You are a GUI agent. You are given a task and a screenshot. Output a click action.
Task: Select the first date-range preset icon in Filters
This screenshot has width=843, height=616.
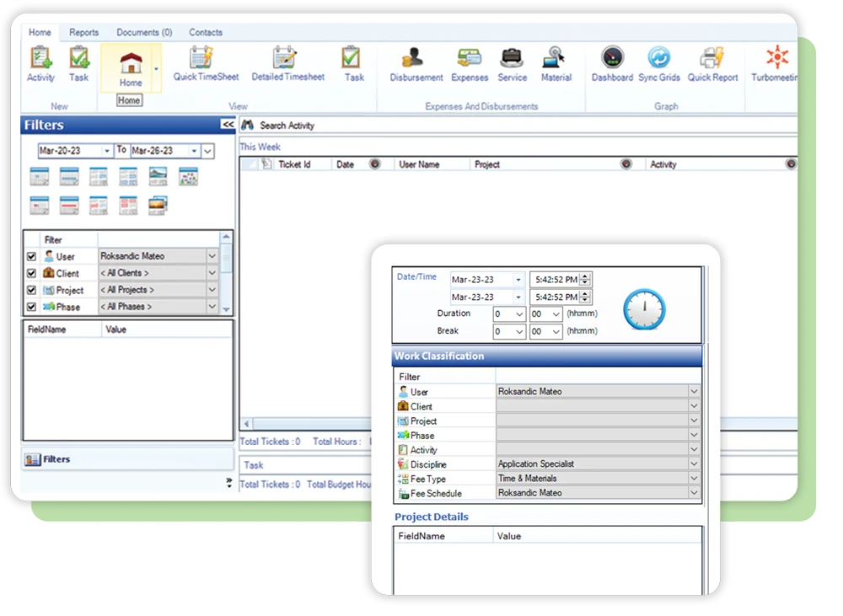40,176
